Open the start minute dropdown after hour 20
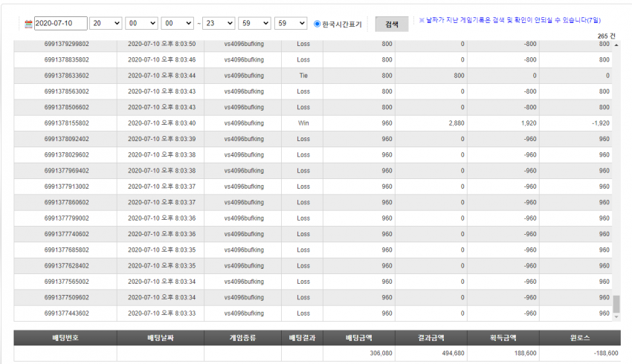Viewport: 632px width, 364px height. 141,23
